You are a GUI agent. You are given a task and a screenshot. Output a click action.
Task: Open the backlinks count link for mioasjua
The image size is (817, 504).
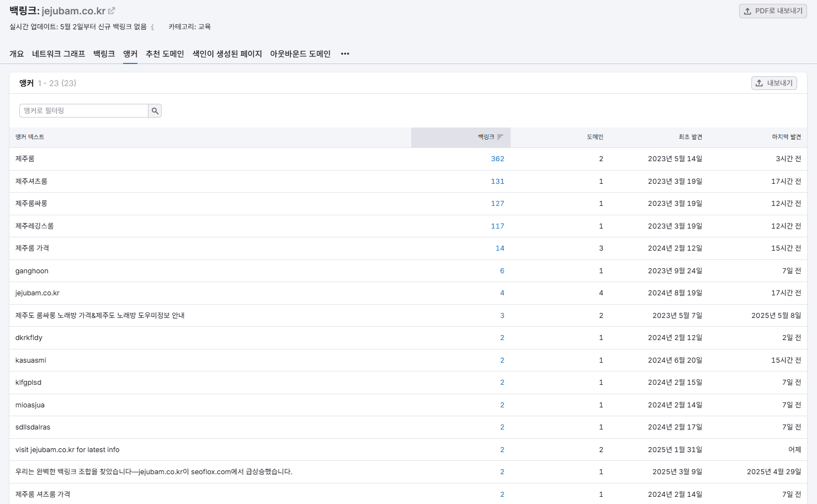pos(502,405)
